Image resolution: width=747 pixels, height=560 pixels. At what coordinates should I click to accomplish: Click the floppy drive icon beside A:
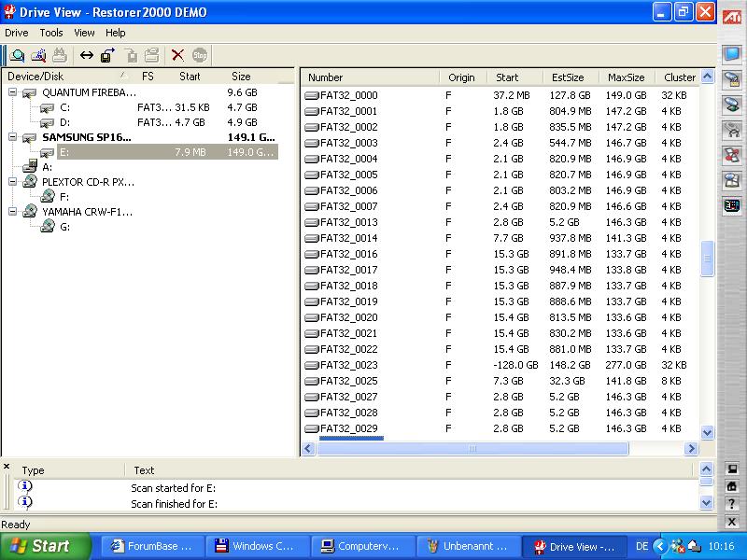[x=30, y=166]
